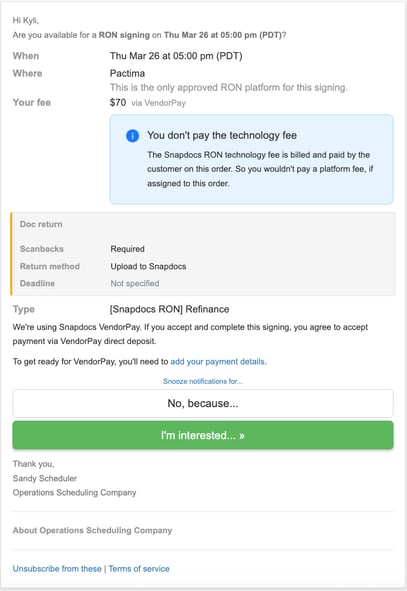Click the via VendorPay label beside fee
The width and height of the screenshot is (407, 591).
(158, 103)
